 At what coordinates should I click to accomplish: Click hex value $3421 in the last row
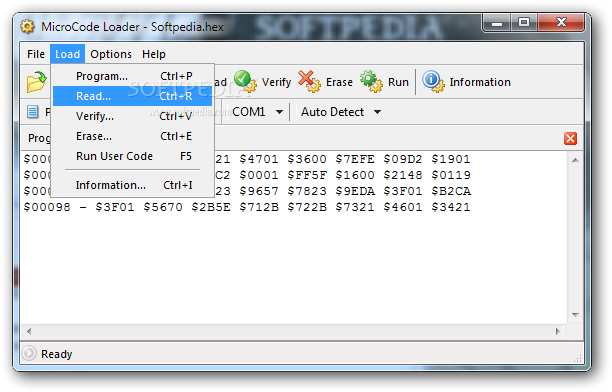(x=451, y=207)
